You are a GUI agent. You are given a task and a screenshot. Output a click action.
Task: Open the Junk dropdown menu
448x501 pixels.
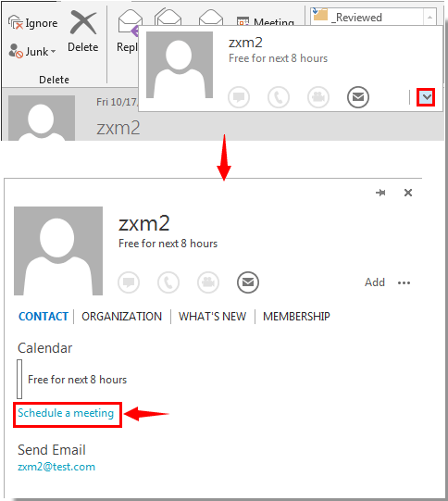coord(32,51)
